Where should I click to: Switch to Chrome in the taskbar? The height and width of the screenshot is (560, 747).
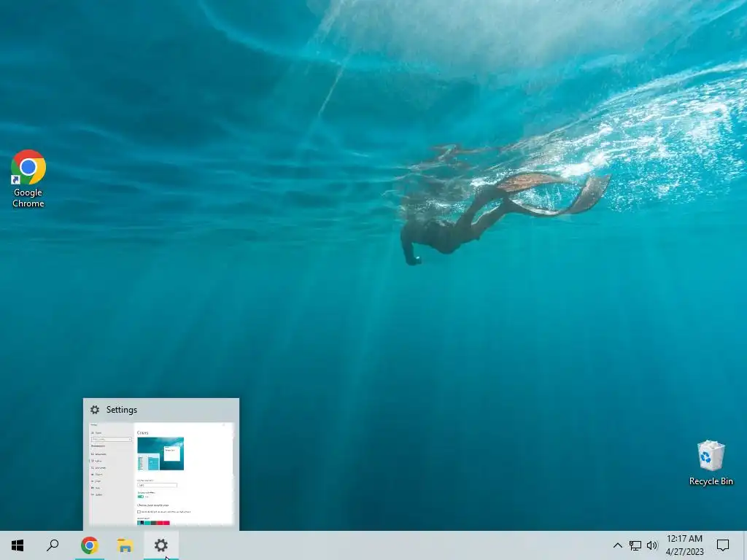90,545
